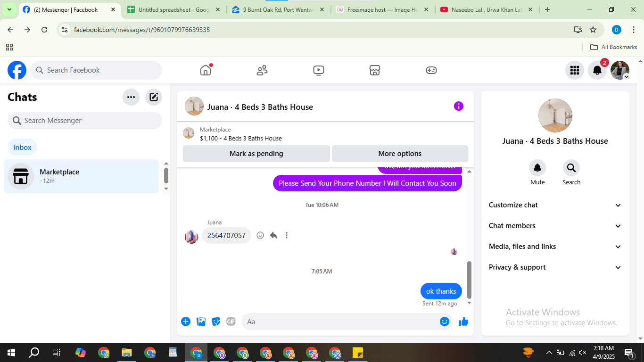The width and height of the screenshot is (644, 362).
Task: Click the chat list scrollbar thumb
Action: (166, 175)
